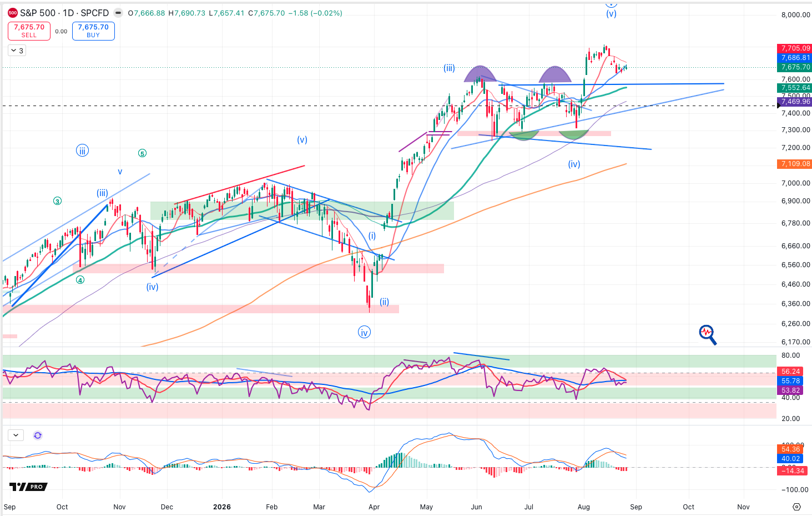Click the SELL 7,675.70 button

(x=29, y=31)
